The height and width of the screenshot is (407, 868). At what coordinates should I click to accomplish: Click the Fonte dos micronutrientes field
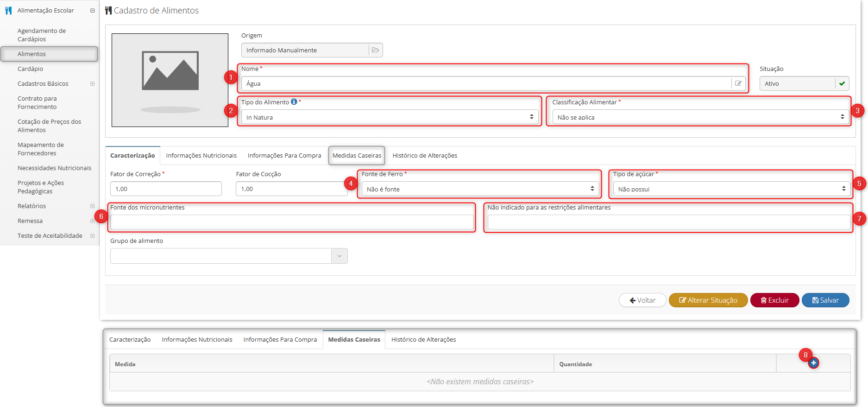click(292, 222)
